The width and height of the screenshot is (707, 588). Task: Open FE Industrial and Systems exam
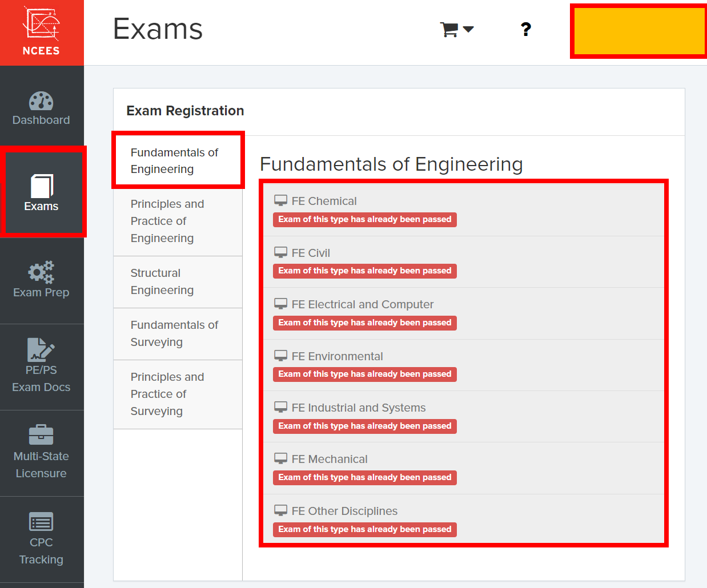pos(359,408)
